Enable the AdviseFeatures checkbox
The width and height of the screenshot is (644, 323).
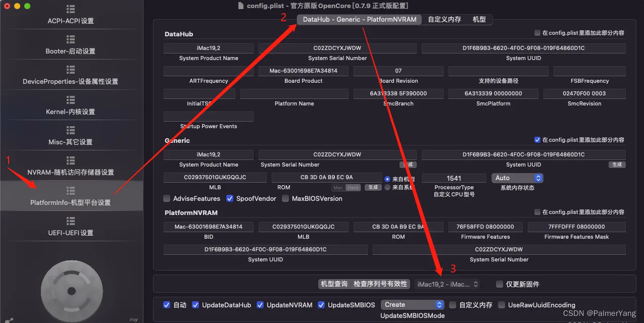167,199
